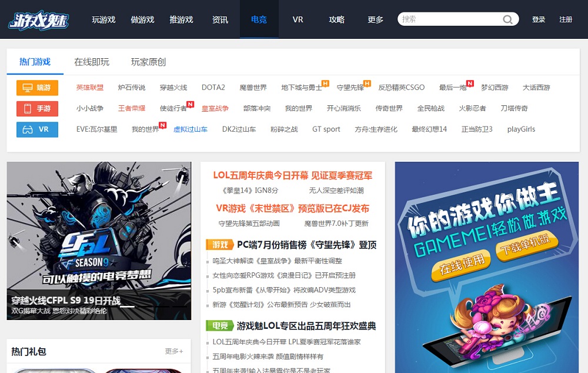The height and width of the screenshot is (373, 588).
Task: Open the 英雄联盟 game link
Action: click(89, 88)
